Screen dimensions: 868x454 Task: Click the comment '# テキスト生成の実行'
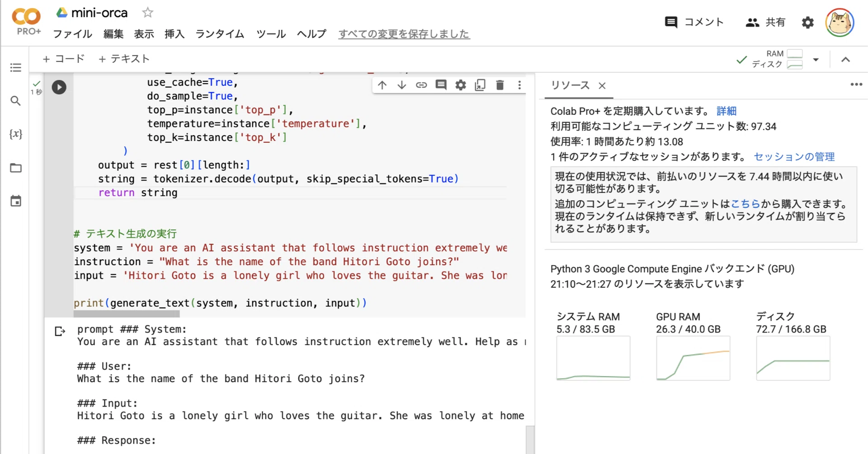[125, 234]
